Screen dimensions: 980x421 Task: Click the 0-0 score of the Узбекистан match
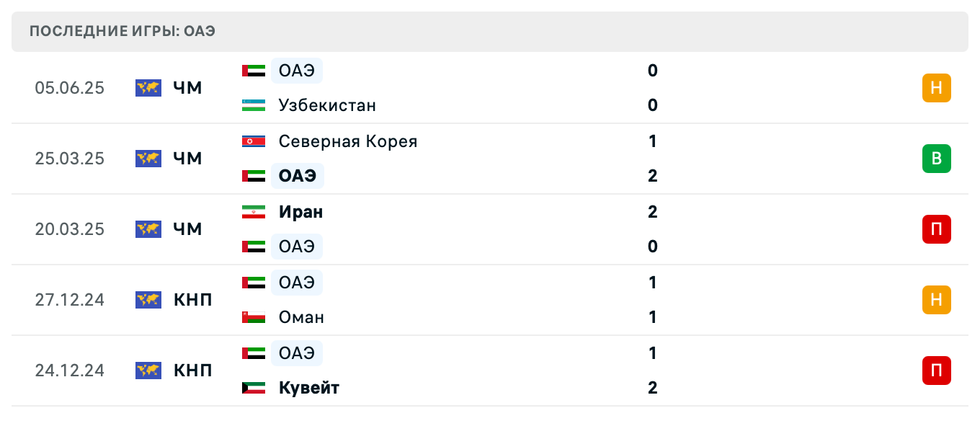coord(652,88)
